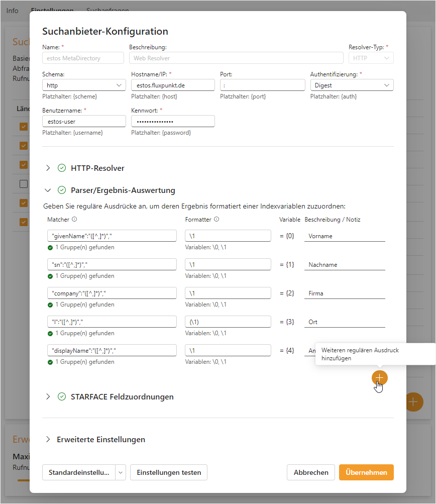Viewport: 436px width, 504px height.
Task: Click formatter field (\1) for variable {3}
Action: pos(228,322)
